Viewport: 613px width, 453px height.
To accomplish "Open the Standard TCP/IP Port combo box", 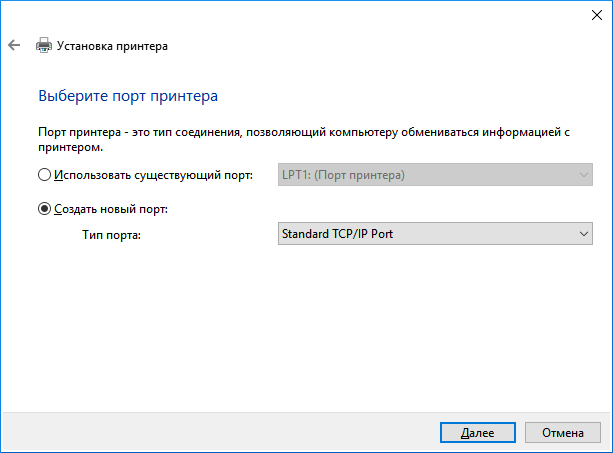I will (x=425, y=234).
